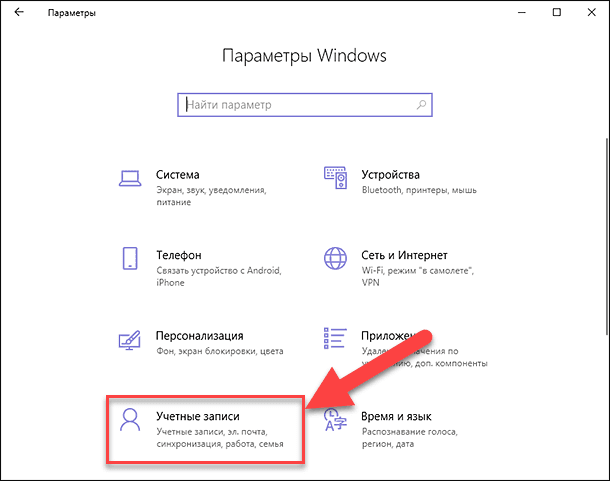
Task: Click the Phone device icon
Action: (130, 258)
